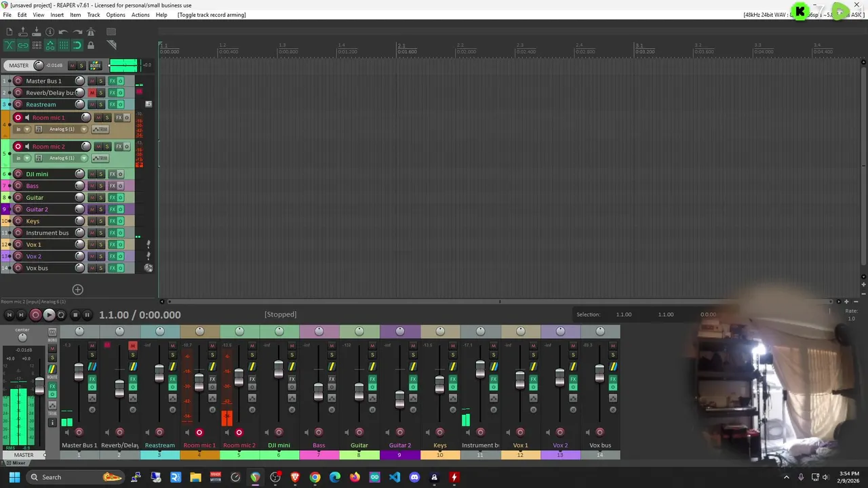Toggle ripple editing grid icon
The image size is (868, 488).
[x=37, y=45]
